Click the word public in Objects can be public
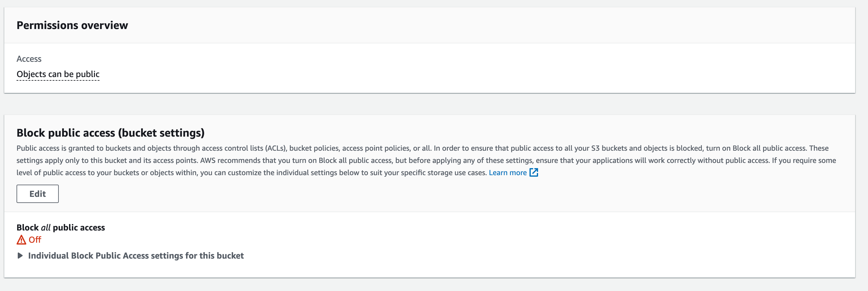 point(88,74)
